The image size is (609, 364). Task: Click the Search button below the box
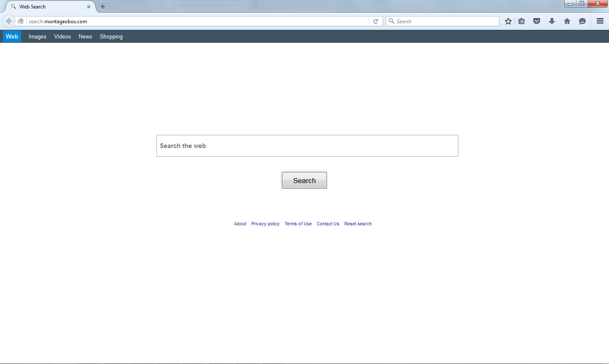(304, 181)
